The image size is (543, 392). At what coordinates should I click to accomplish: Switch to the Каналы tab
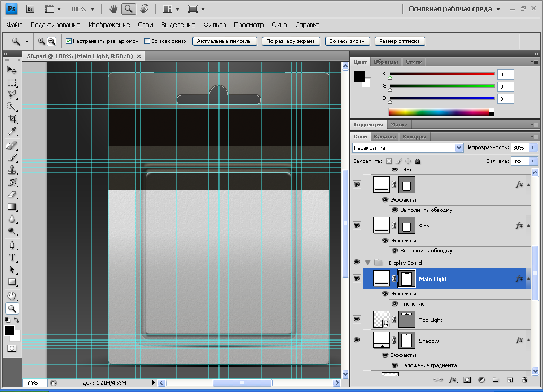coord(385,136)
